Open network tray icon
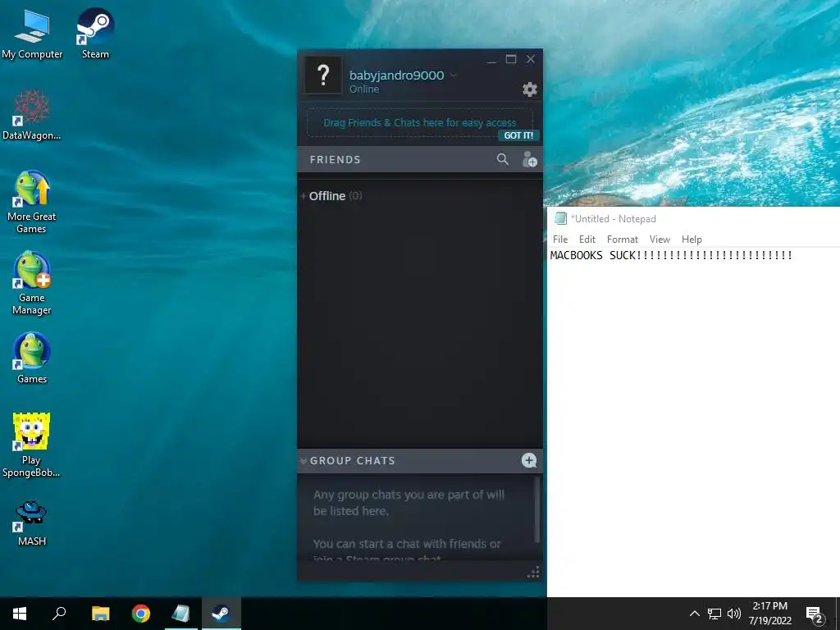The image size is (840, 630). [714, 614]
